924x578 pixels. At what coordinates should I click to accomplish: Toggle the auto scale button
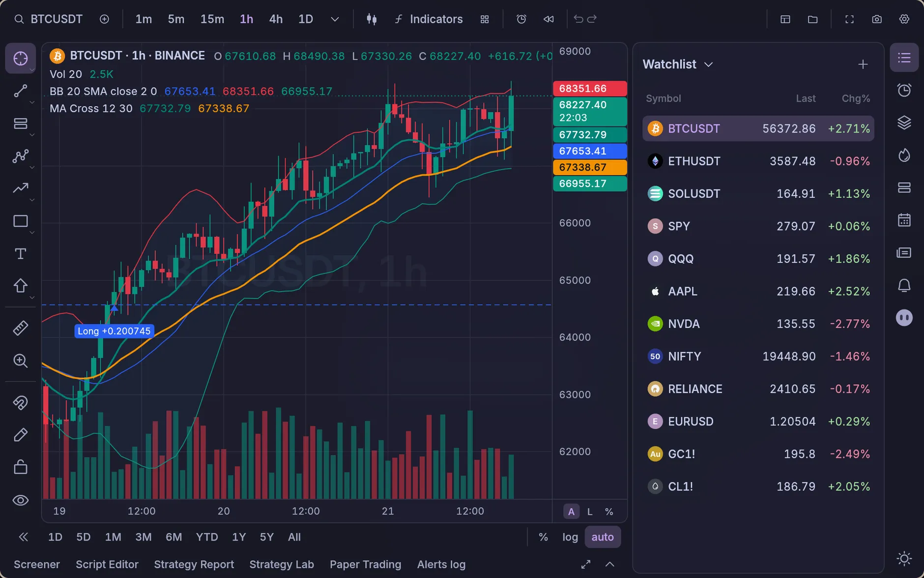coord(603,537)
